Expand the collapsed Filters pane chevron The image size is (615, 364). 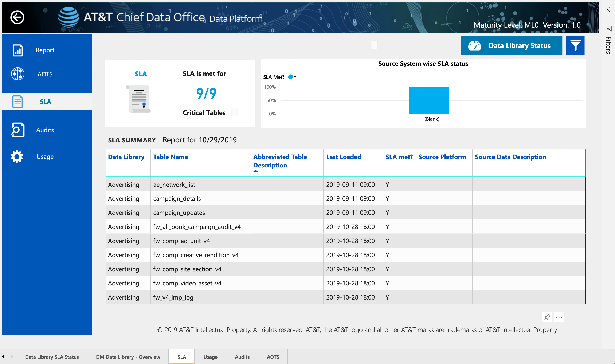coord(608,9)
